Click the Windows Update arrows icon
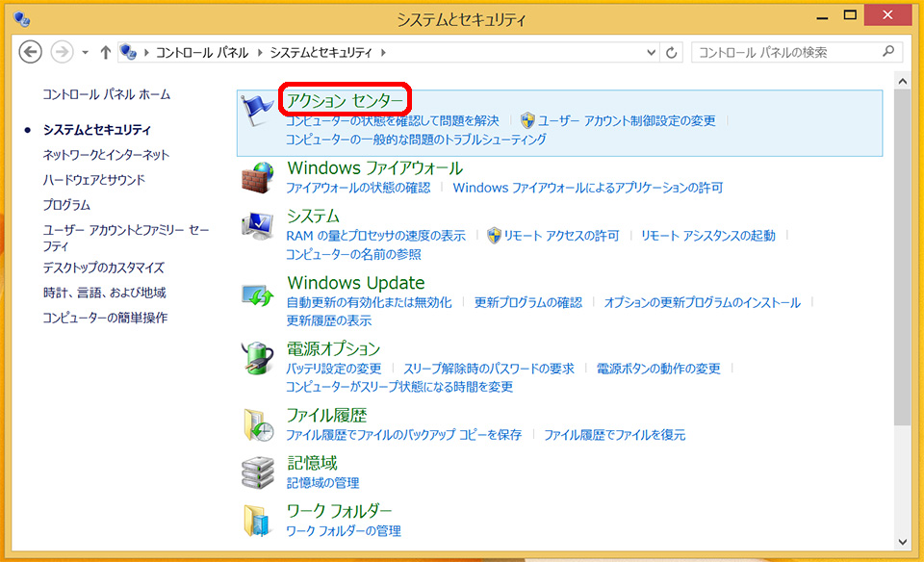924x562 pixels. pyautogui.click(x=258, y=295)
